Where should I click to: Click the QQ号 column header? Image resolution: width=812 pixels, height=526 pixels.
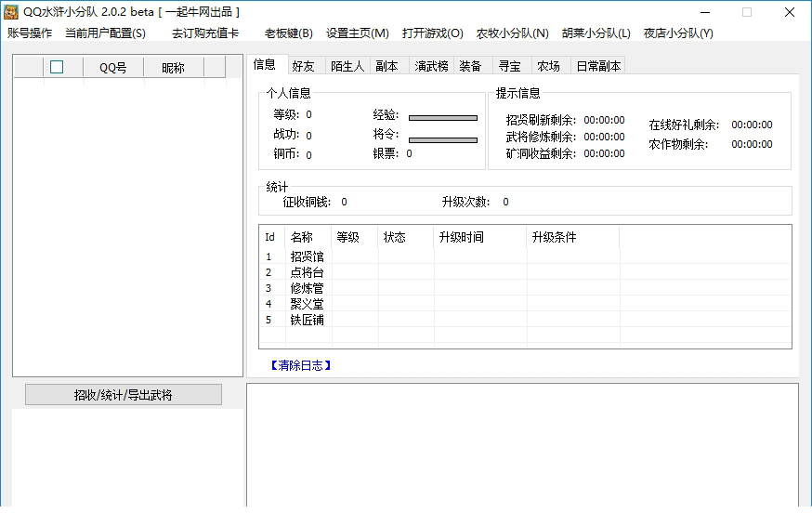coord(113,67)
